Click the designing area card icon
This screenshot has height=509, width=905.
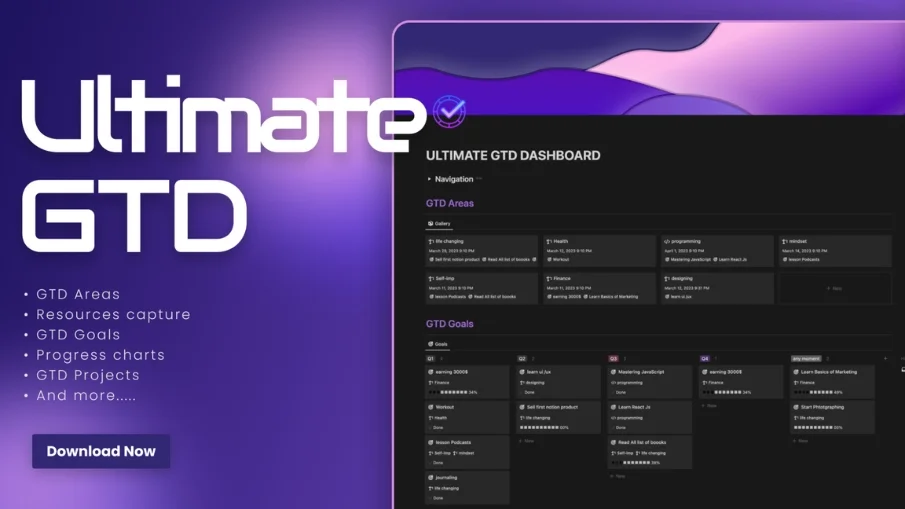point(667,278)
